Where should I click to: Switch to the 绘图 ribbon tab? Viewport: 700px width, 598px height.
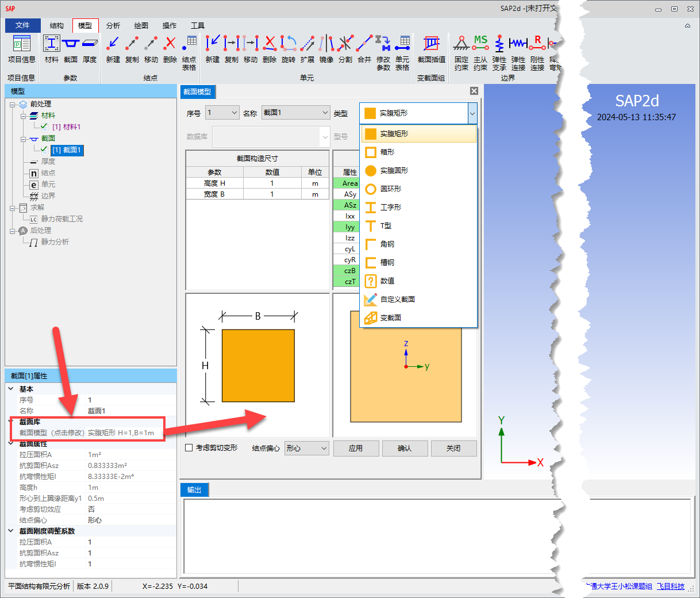coord(141,25)
